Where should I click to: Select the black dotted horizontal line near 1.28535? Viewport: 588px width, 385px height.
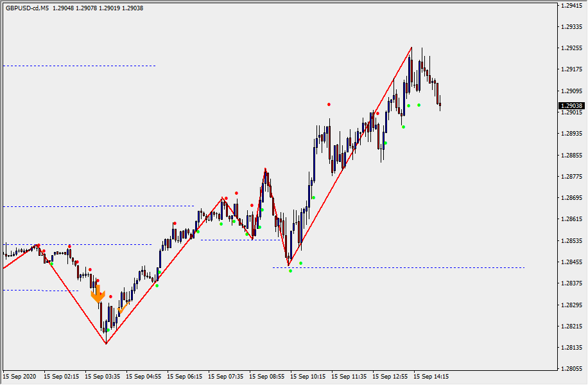238,240
